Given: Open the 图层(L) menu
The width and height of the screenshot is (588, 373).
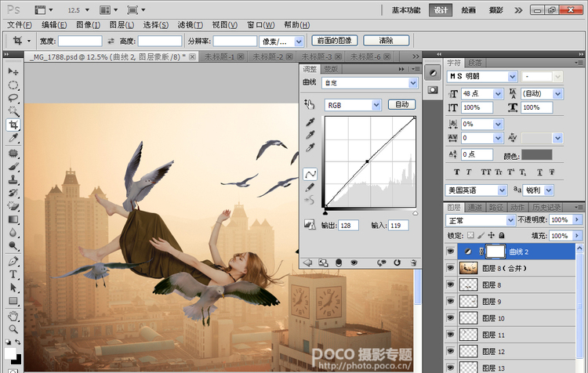Looking at the screenshot, I should [122, 25].
